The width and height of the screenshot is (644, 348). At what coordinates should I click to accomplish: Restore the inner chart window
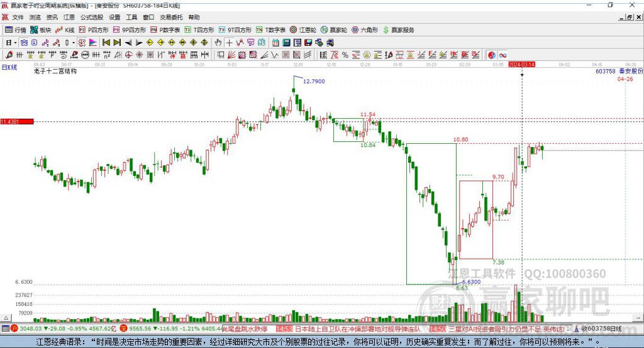click(630, 17)
